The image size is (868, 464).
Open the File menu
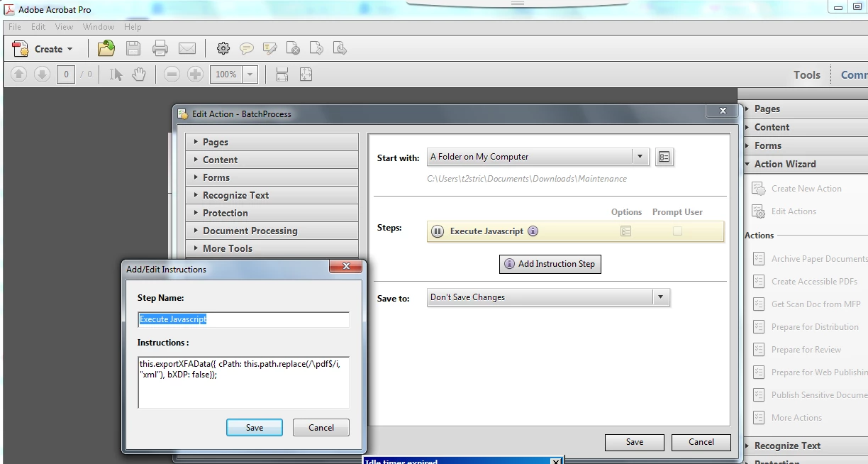pos(14,27)
